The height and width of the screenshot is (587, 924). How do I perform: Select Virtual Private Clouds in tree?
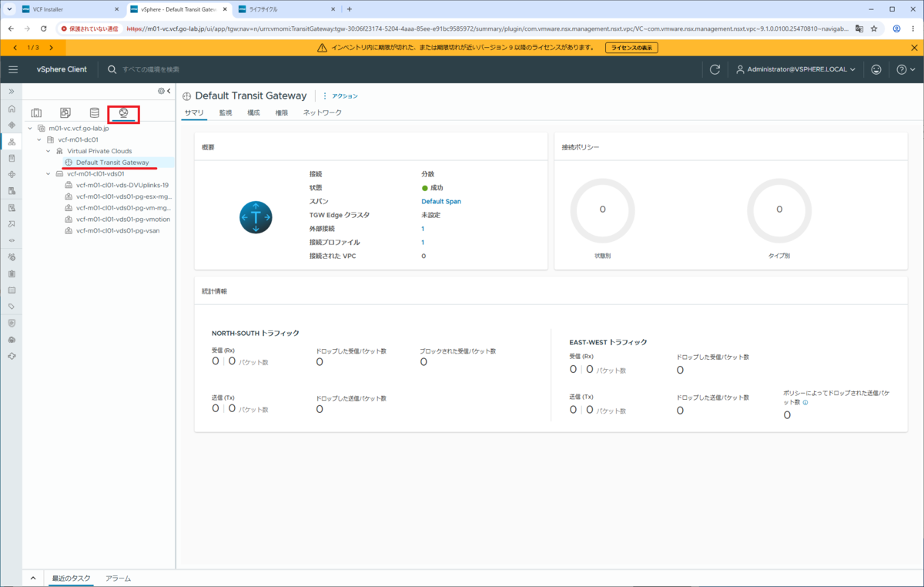(99, 151)
